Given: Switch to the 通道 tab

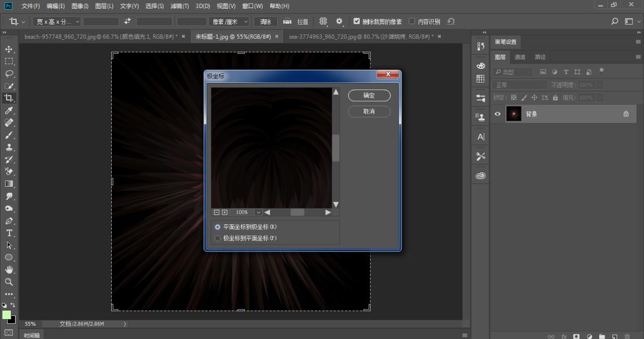Looking at the screenshot, I should [x=520, y=57].
